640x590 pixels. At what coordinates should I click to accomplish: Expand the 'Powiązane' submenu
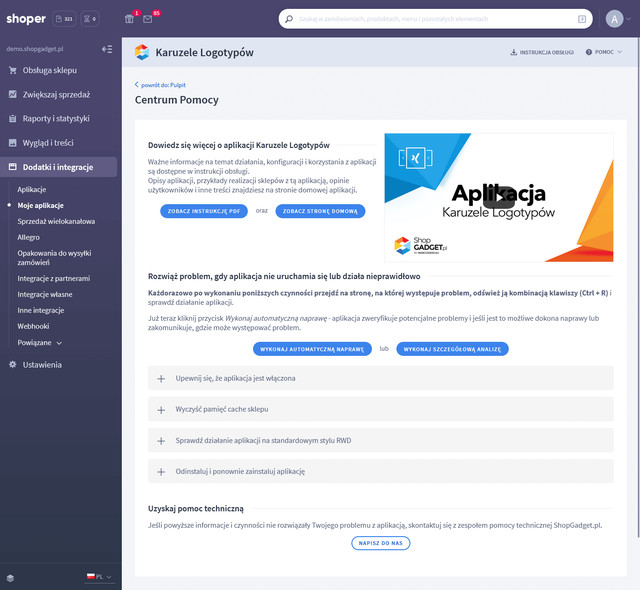tap(40, 342)
